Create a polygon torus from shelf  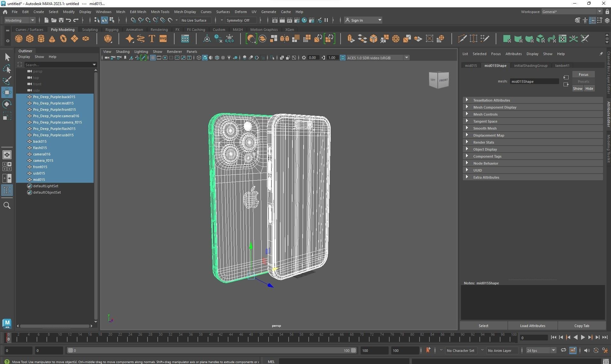tap(63, 39)
